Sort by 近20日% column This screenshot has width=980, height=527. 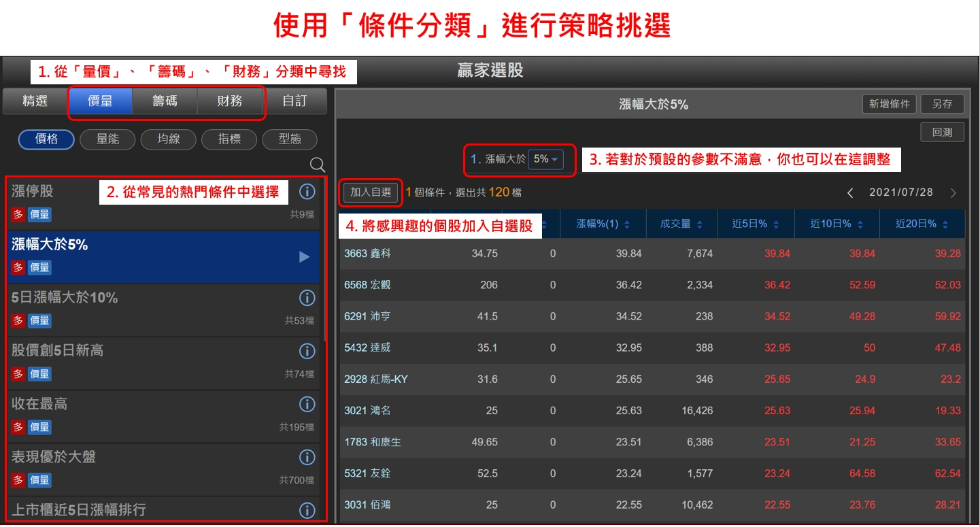pyautogui.click(x=921, y=224)
